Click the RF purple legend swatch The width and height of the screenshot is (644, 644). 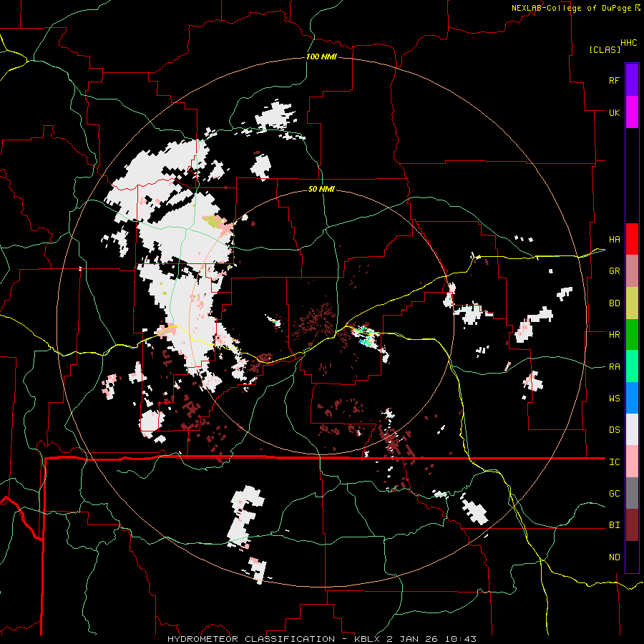click(x=632, y=80)
